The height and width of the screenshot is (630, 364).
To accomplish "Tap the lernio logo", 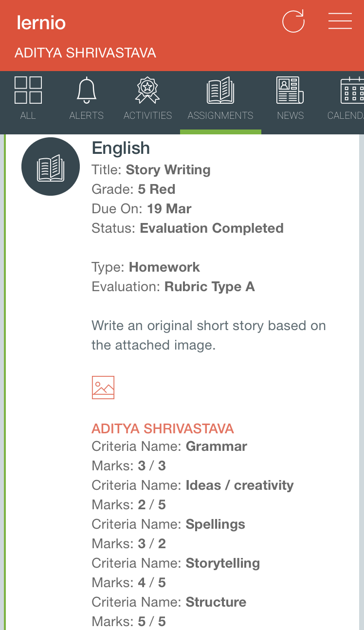I will coord(41,22).
